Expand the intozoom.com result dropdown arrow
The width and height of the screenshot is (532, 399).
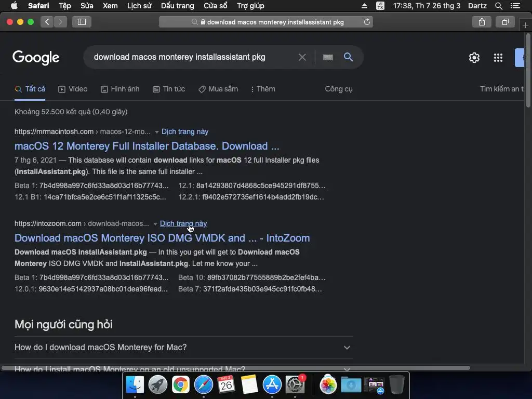(x=155, y=224)
